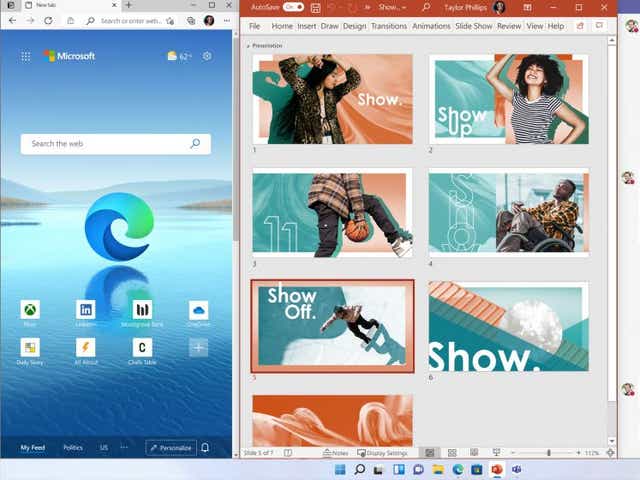Click the Share icon in ribbon
Screen dimensions: 640x480
(580, 26)
